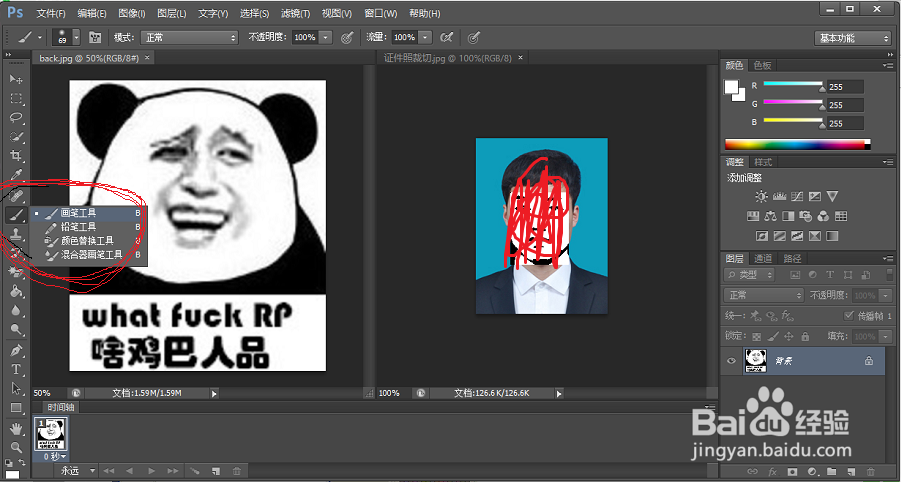Pick a color from the spectrum ramp

(x=798, y=144)
